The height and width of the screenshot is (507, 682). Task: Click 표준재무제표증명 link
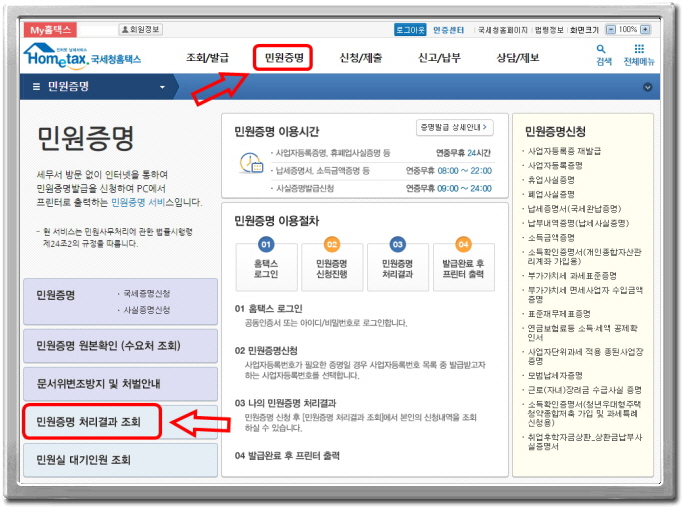tap(559, 314)
